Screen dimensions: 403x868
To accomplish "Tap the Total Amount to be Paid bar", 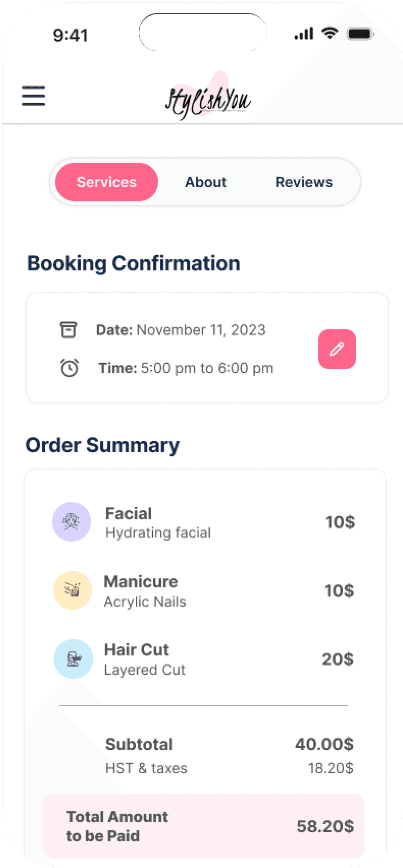I will point(204,826).
